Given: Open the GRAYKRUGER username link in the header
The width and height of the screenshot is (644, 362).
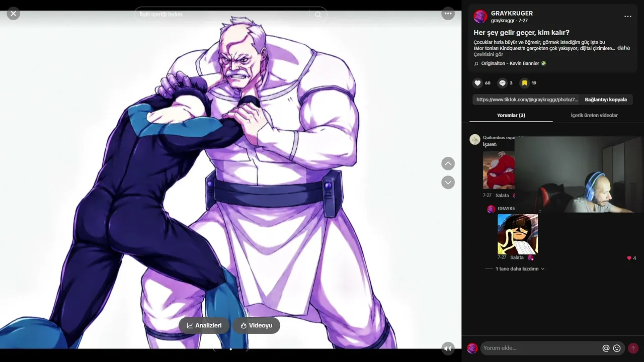Looking at the screenshot, I should coord(512,13).
